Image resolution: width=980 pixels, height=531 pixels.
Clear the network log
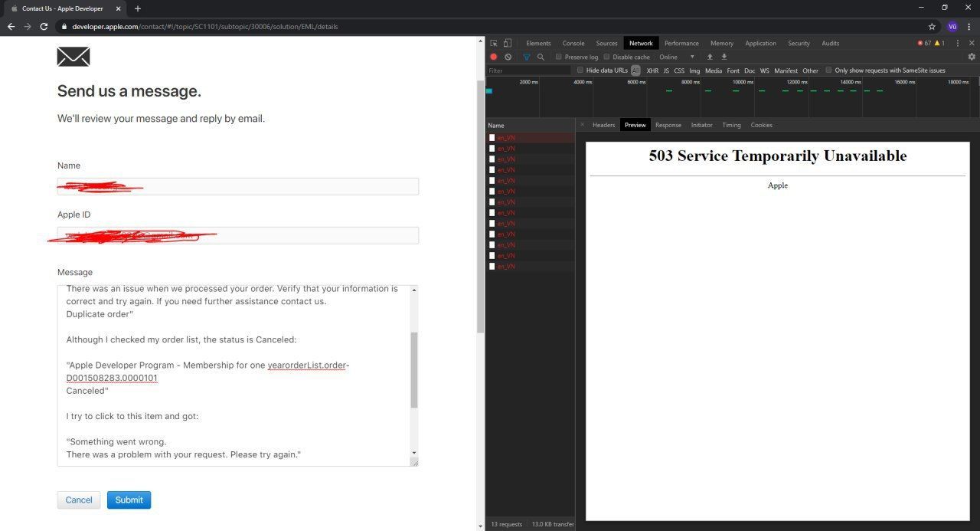coord(508,57)
